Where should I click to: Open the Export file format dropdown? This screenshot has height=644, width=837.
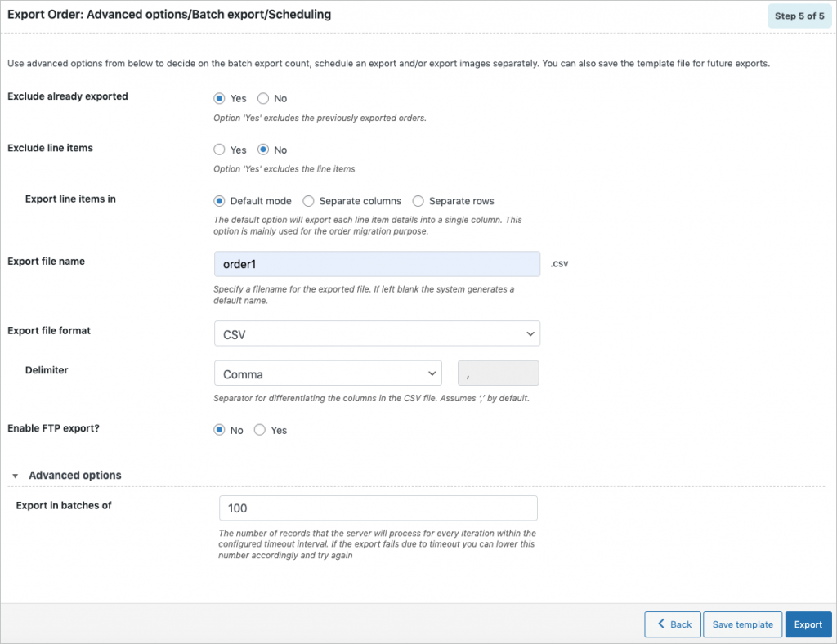click(377, 333)
